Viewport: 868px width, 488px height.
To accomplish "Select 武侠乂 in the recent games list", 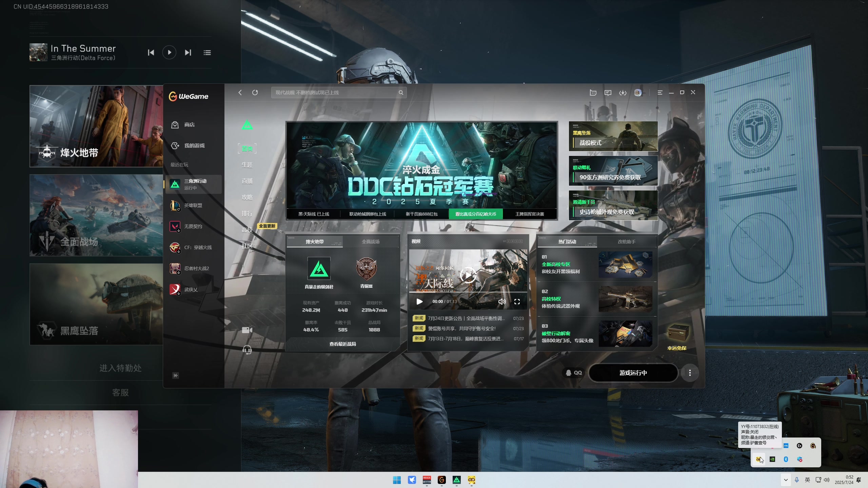I will point(193,289).
